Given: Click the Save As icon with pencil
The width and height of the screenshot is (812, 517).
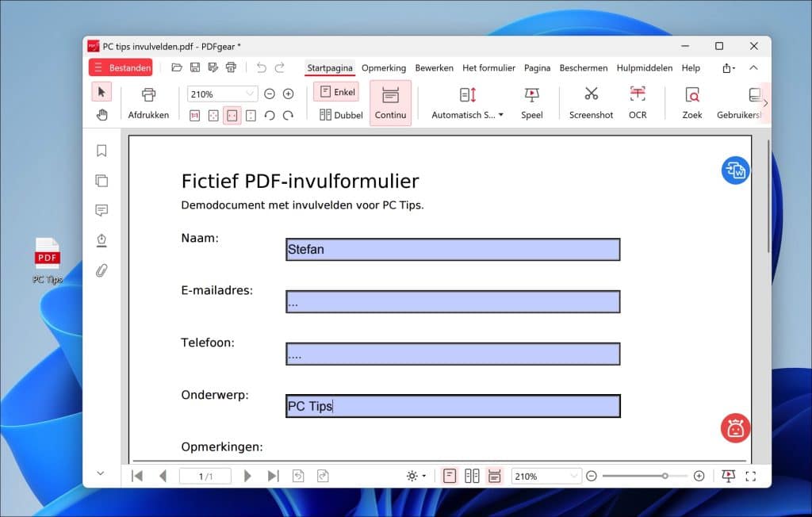Looking at the screenshot, I should tap(213, 67).
